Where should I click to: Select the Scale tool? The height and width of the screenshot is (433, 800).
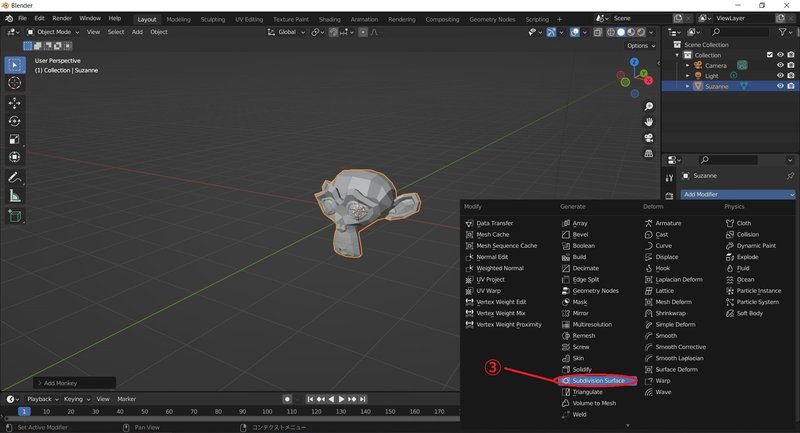point(15,139)
